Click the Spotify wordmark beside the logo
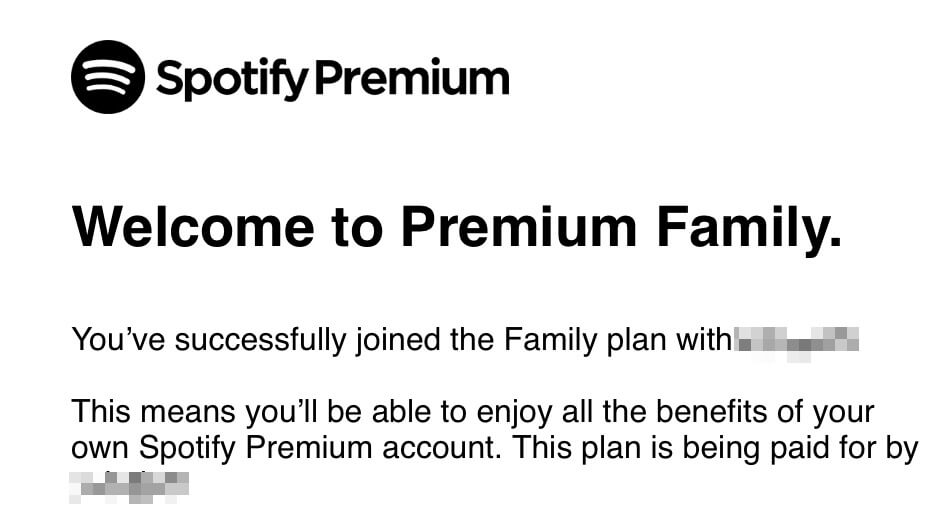This screenshot has height=532, width=948. click(x=233, y=79)
